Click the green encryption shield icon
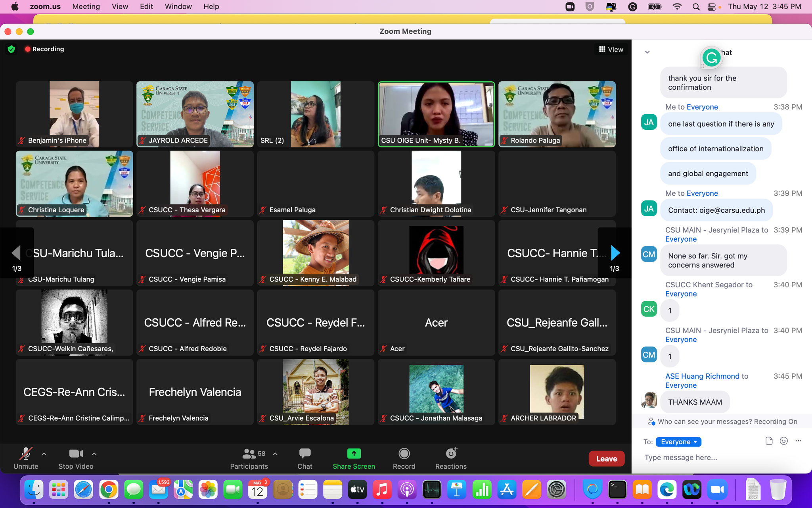Screen dimensions: 812x508 (x=11, y=49)
